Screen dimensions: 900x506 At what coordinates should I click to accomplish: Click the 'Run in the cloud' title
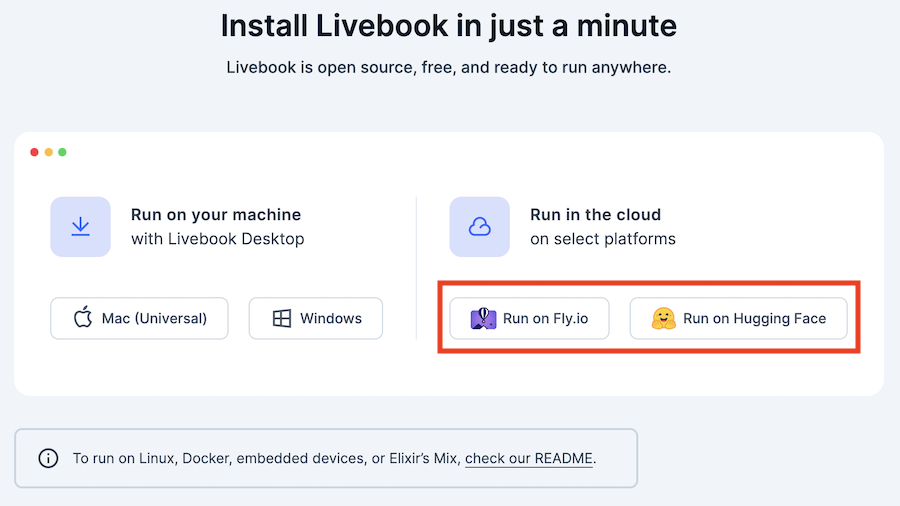tap(595, 215)
